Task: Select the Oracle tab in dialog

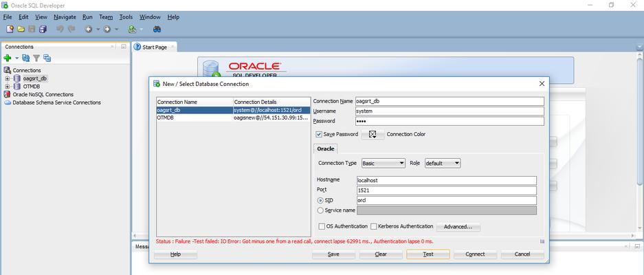Action: click(x=326, y=148)
